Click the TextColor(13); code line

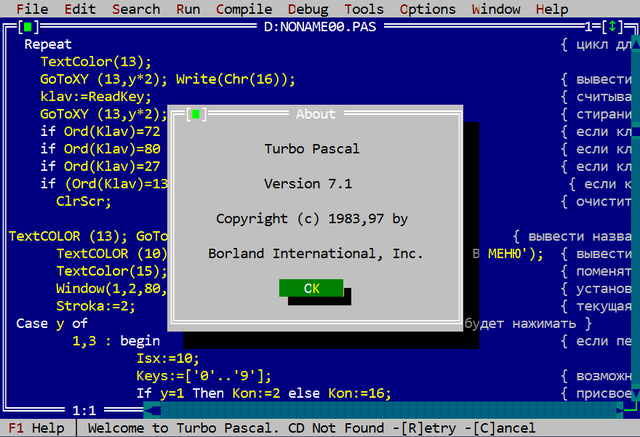[96, 62]
